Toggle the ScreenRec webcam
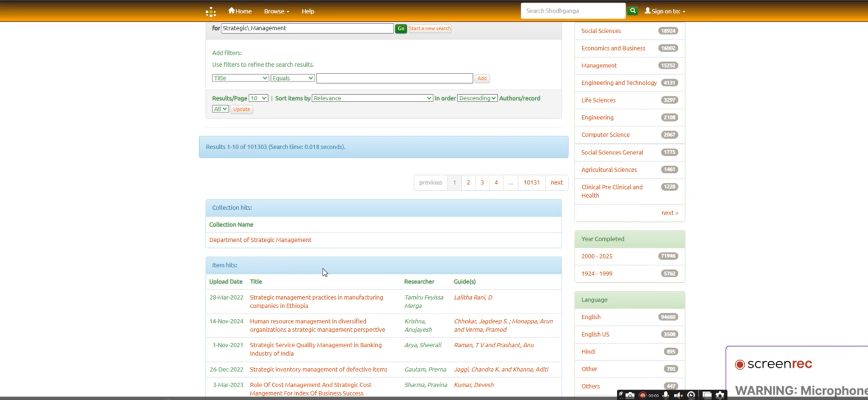Viewport: 868px width, 400px height. 691,396
